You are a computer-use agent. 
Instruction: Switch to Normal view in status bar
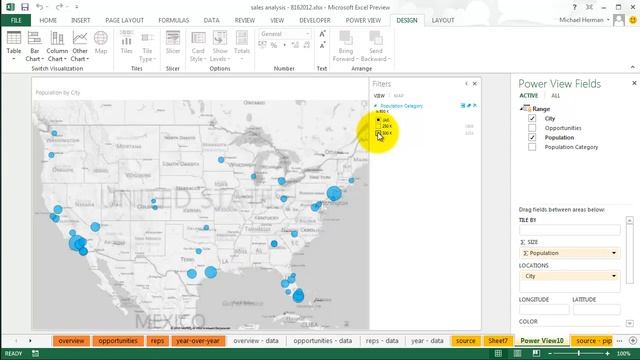pos(498,353)
